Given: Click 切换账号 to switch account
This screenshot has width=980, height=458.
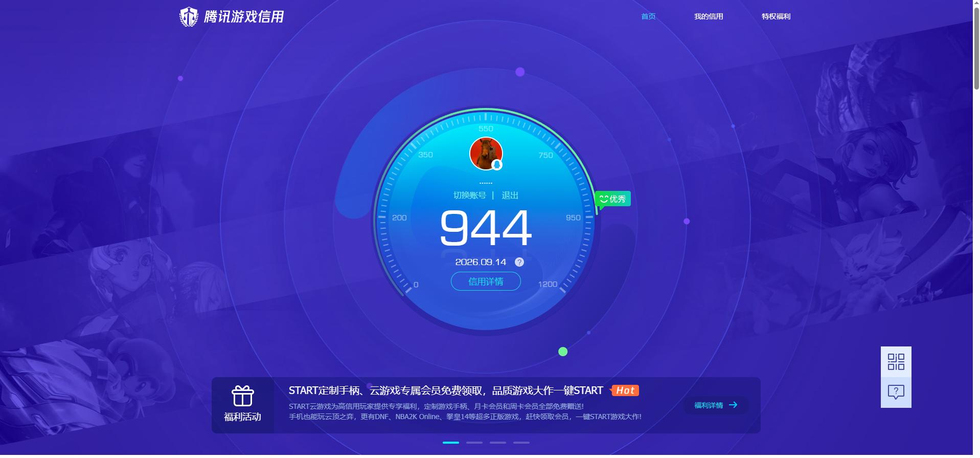Looking at the screenshot, I should pos(470,195).
